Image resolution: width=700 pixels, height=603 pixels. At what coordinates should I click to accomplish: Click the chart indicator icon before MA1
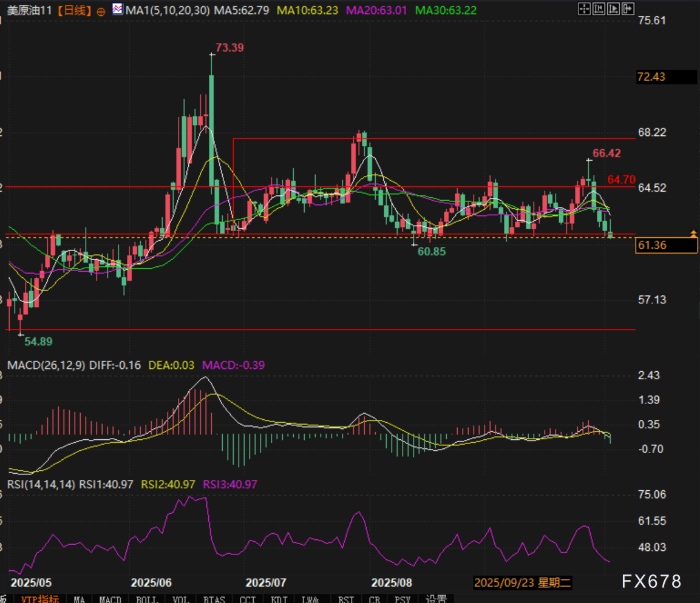point(117,10)
